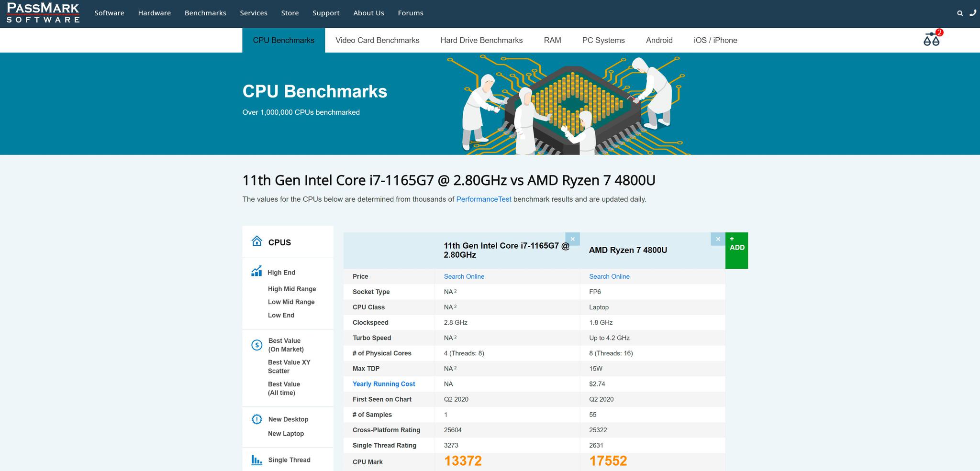The width and height of the screenshot is (980, 471).
Task: Open the Benchmarks menu in top navigation
Action: point(205,13)
